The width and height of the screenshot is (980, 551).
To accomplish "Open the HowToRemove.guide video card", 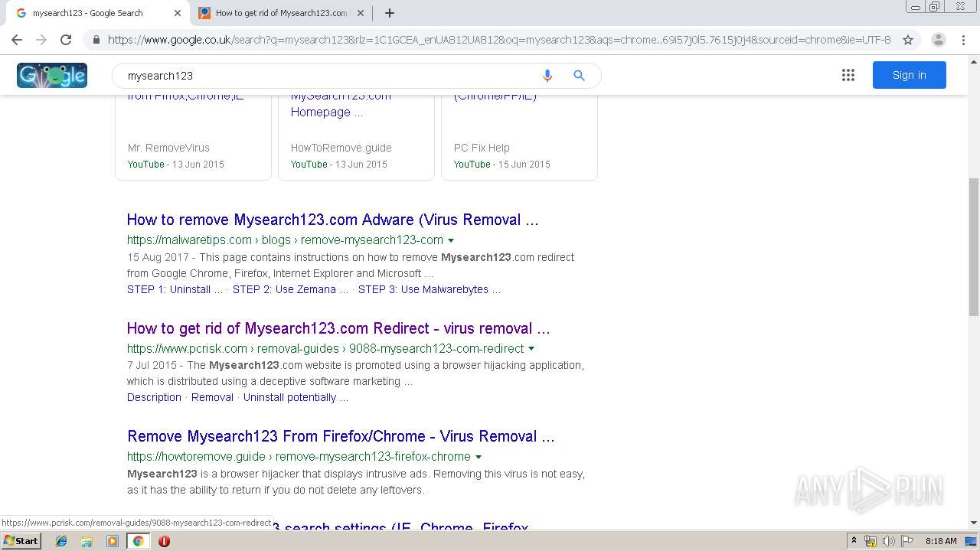I will coord(356,138).
